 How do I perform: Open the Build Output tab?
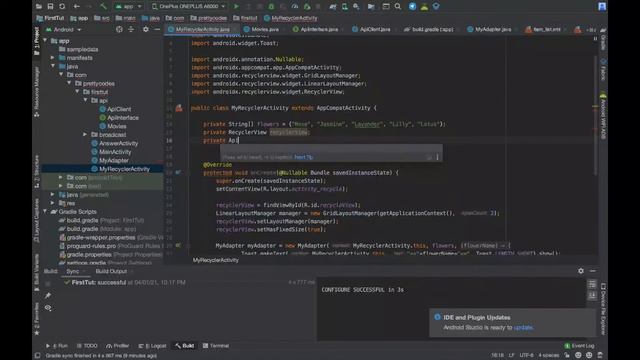(x=111, y=271)
